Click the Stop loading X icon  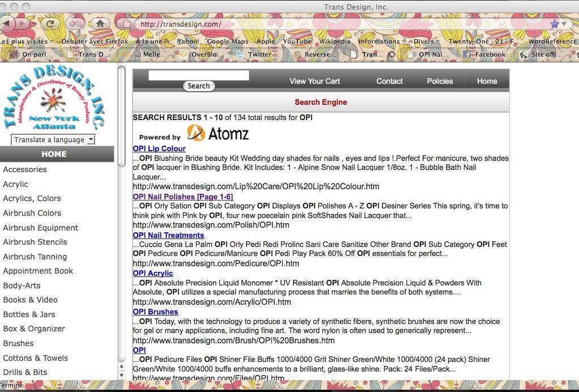pyautogui.click(x=75, y=24)
